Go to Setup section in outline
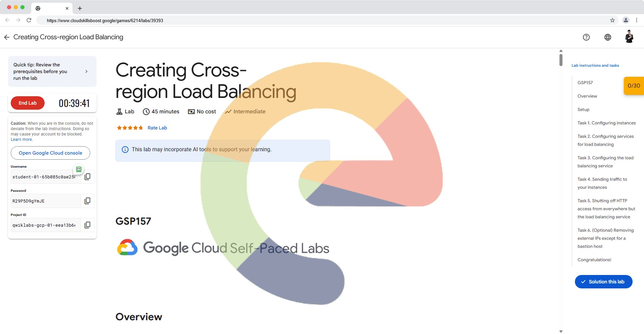 tap(583, 110)
